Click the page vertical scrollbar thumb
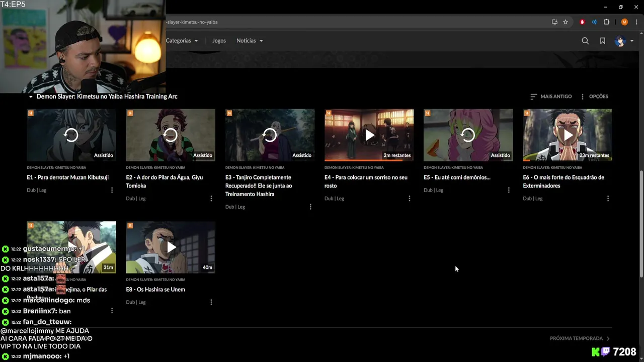Viewport: 644px width, 362px height. [641, 224]
